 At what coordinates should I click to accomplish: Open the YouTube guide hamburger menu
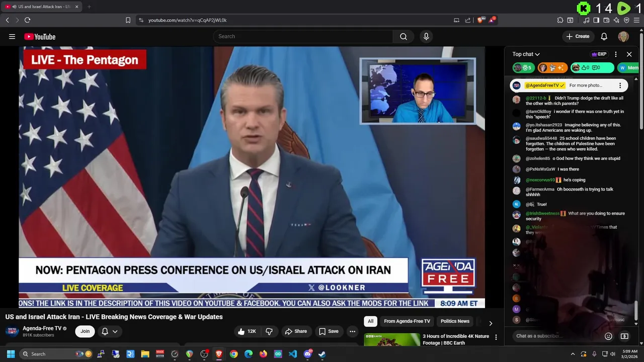tap(12, 36)
